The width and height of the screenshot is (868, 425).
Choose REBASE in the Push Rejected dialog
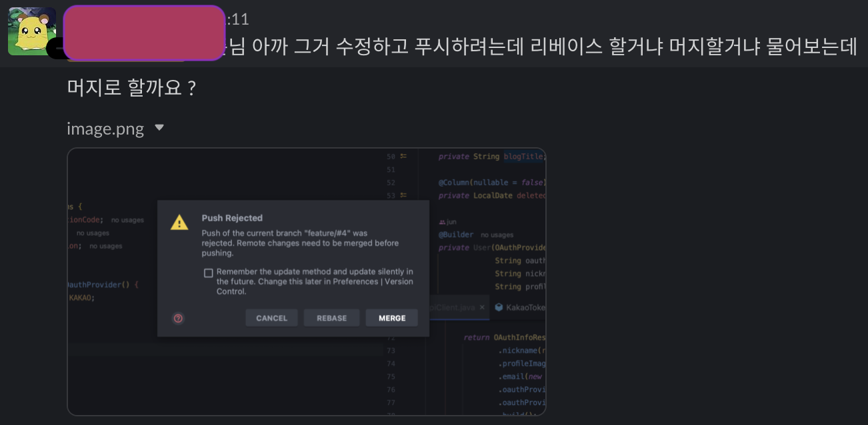[331, 318]
